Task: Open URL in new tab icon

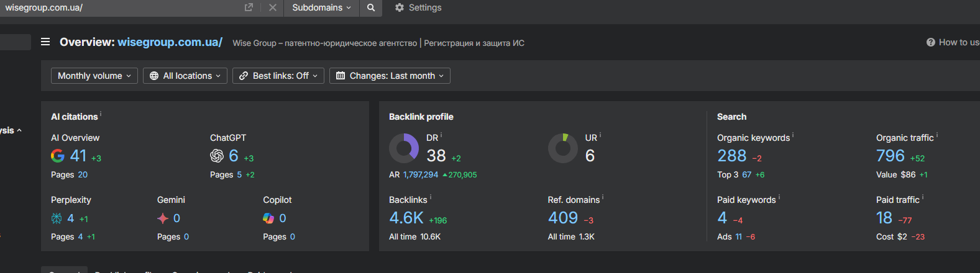Action: [x=249, y=7]
